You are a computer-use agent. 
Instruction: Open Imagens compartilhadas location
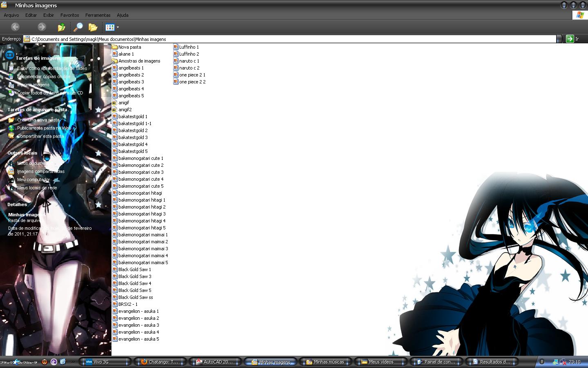pyautogui.click(x=41, y=171)
